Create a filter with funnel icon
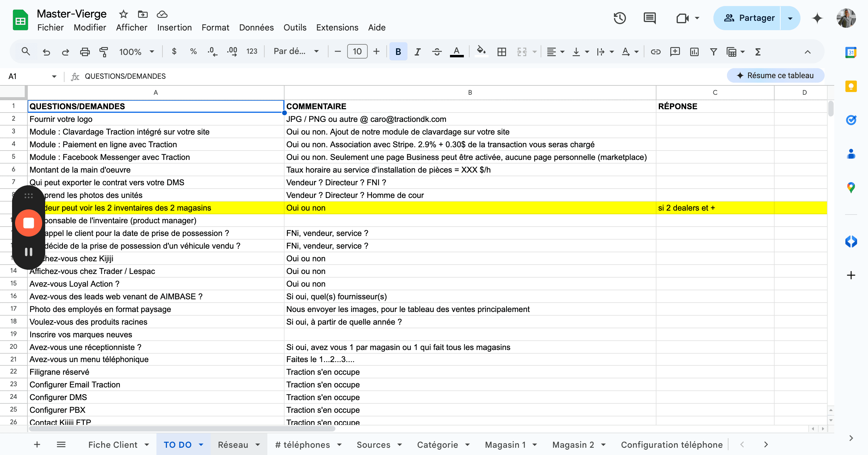This screenshot has width=868, height=455. pos(713,52)
